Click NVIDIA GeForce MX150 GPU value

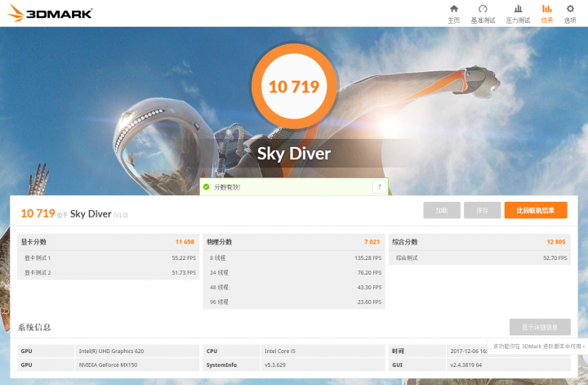click(108, 365)
